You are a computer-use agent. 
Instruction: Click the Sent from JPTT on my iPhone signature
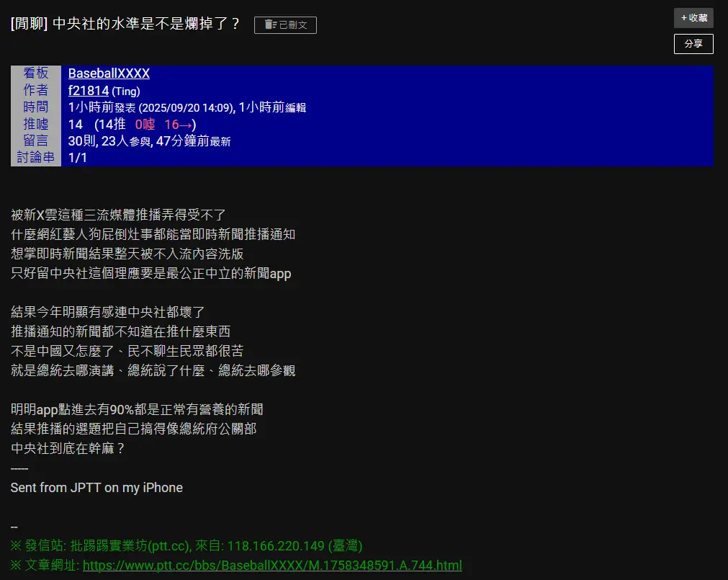click(96, 488)
